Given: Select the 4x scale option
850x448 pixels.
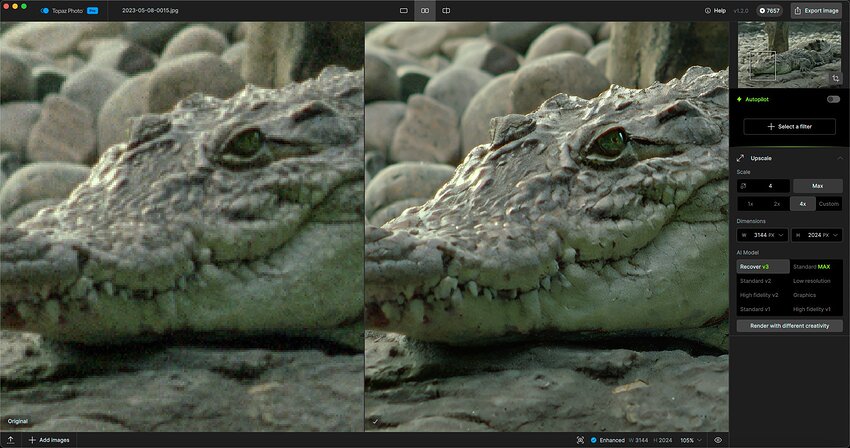Looking at the screenshot, I should coord(802,203).
